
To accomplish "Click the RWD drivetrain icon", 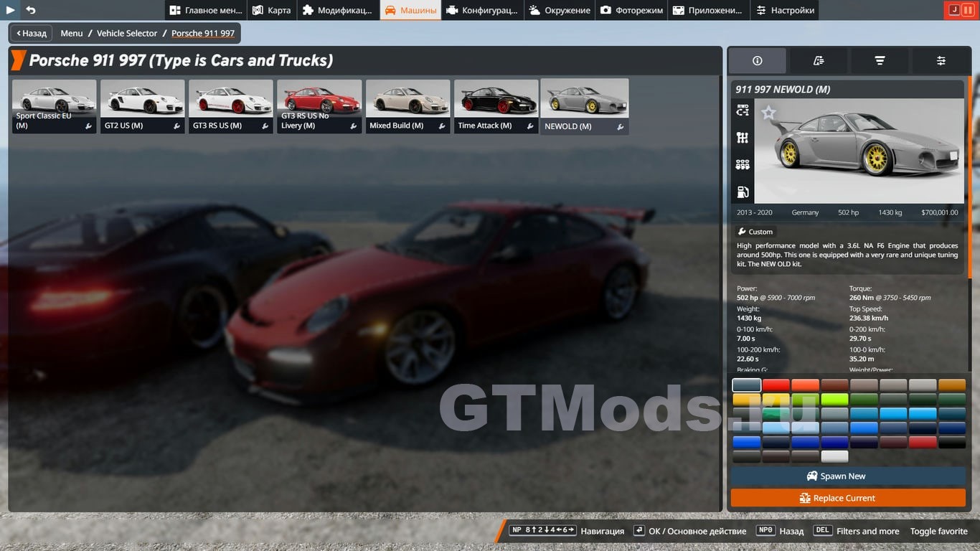I will point(743,110).
